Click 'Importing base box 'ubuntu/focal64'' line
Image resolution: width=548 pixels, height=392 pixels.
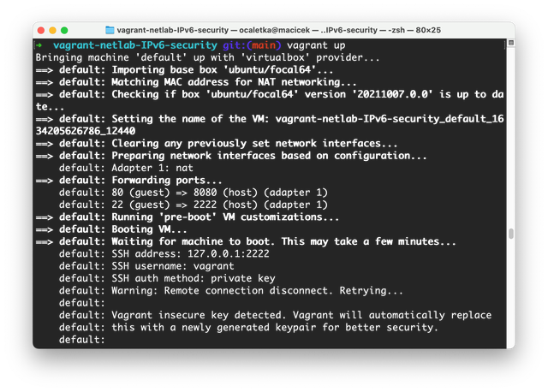(184, 70)
